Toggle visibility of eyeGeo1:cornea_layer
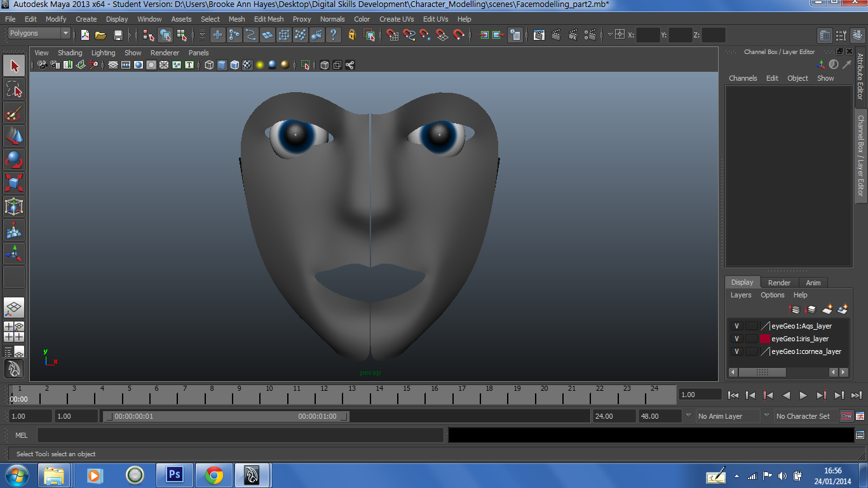The height and width of the screenshot is (488, 868). pyautogui.click(x=736, y=351)
